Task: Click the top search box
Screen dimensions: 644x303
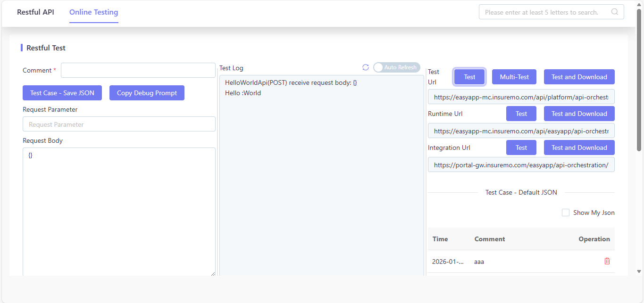Action: pyautogui.click(x=552, y=12)
